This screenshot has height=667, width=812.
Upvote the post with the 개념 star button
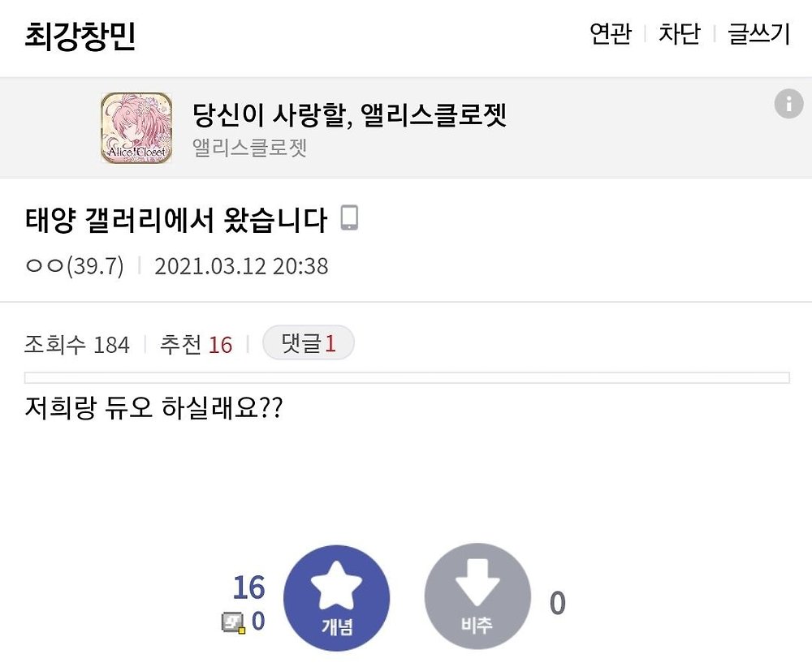tap(336, 597)
